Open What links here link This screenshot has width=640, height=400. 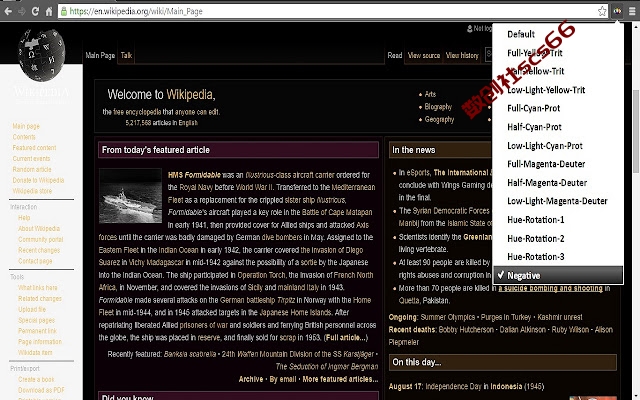[x=38, y=287]
